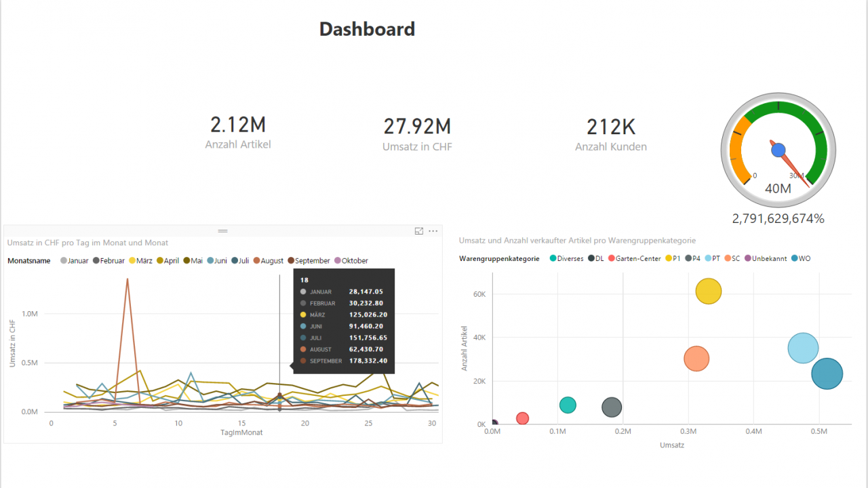Grab the drag handle atop line chart

[x=222, y=231]
